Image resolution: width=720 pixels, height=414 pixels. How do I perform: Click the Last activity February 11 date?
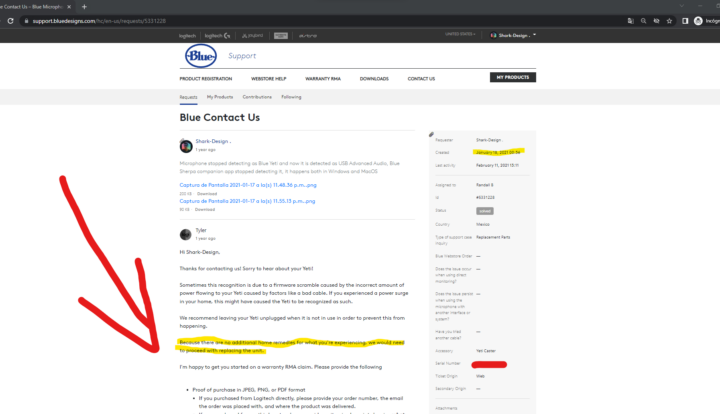coord(497,165)
